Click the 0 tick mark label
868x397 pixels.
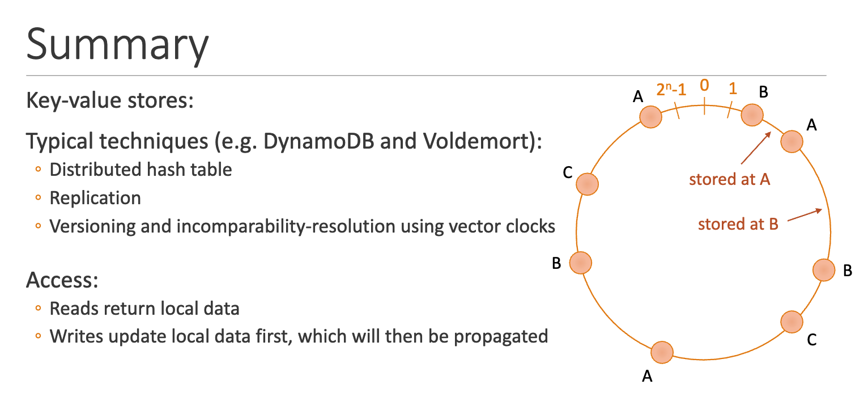click(704, 86)
